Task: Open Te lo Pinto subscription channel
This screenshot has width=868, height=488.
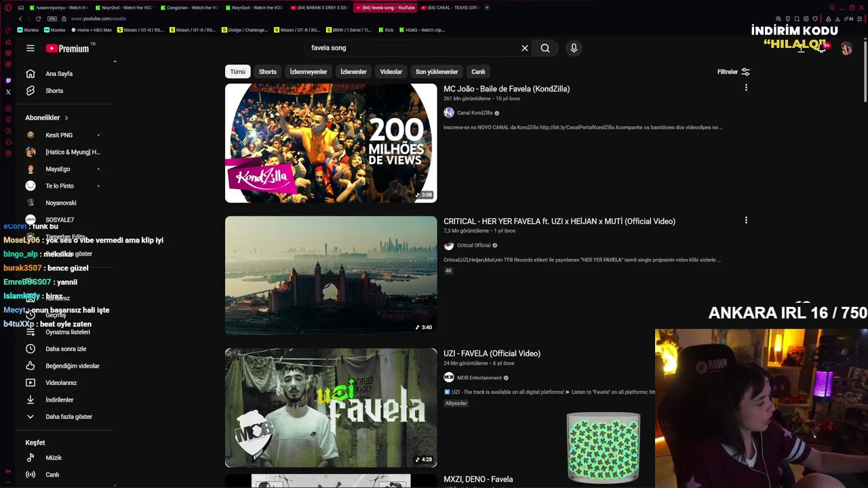Action: (60, 186)
